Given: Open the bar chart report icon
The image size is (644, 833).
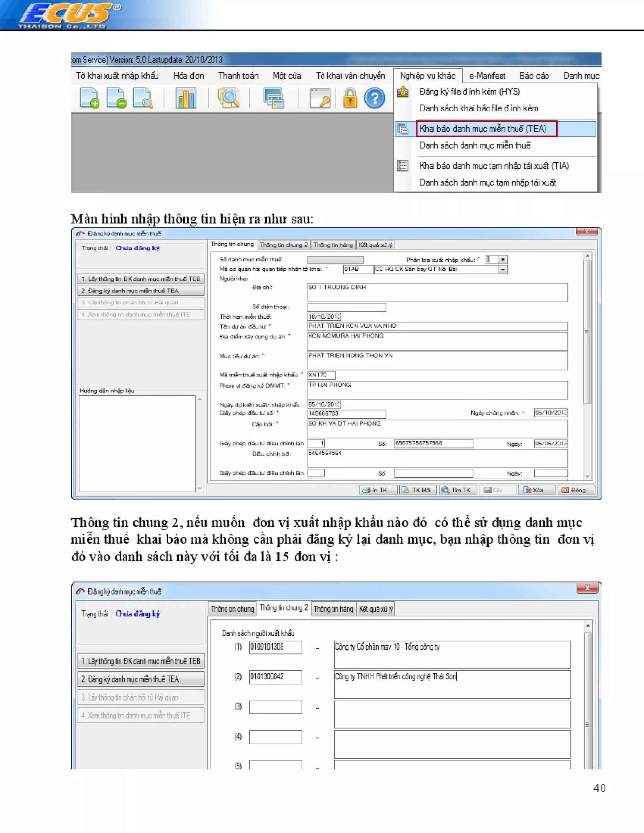Looking at the screenshot, I should click(x=186, y=98).
